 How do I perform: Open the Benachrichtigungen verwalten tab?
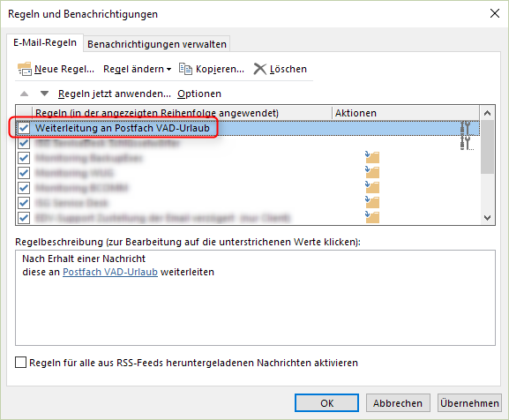coord(157,44)
